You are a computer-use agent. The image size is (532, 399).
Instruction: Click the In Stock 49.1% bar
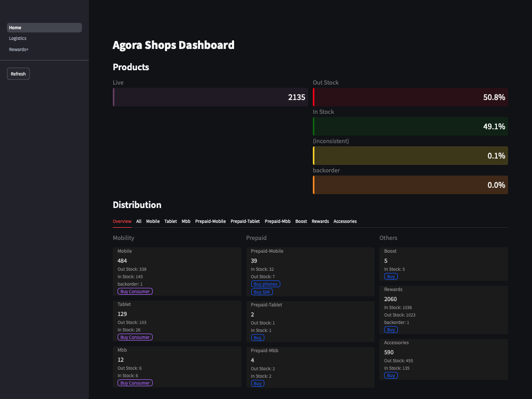(x=410, y=126)
